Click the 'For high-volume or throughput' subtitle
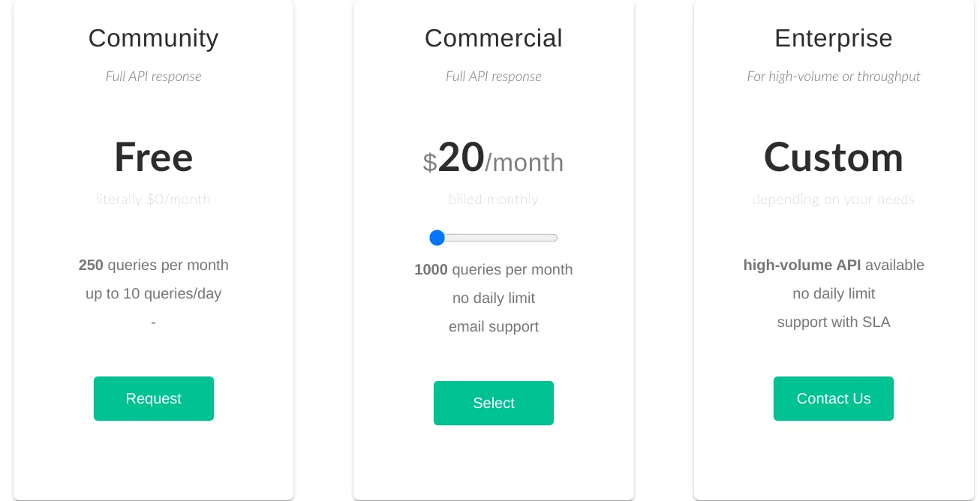This screenshot has width=980, height=501. tap(833, 76)
